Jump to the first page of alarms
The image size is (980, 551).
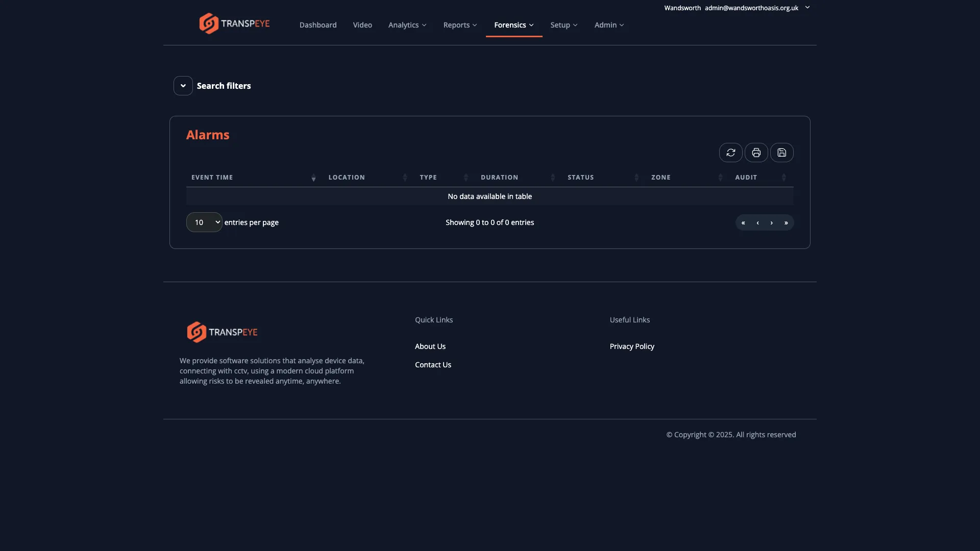[x=743, y=222]
